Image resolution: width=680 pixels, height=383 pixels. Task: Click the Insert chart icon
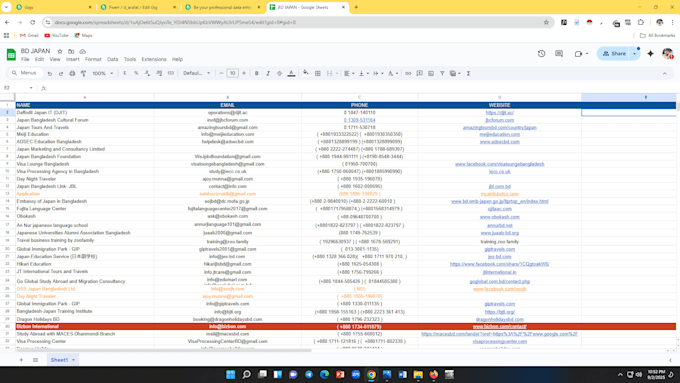[431, 73]
